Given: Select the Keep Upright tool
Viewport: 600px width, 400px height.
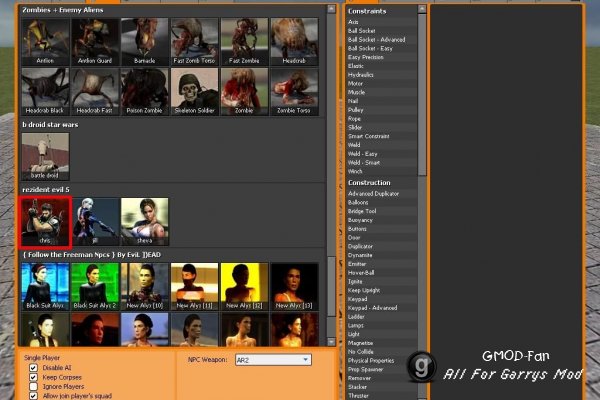Looking at the screenshot, I should (382, 291).
